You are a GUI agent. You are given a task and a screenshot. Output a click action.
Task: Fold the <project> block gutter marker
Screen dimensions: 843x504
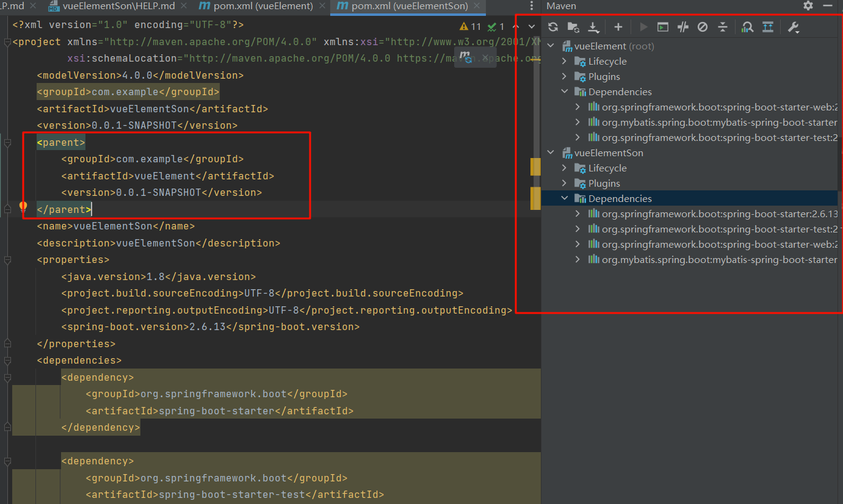tap(7, 42)
